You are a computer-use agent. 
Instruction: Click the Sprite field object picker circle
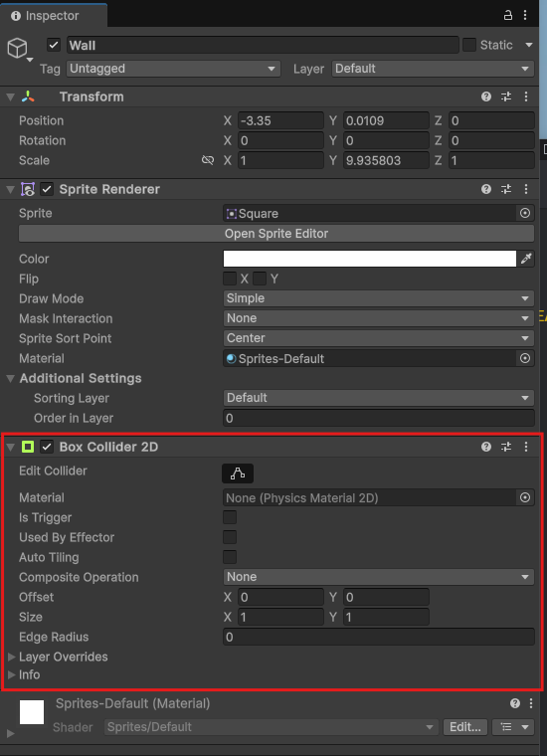(525, 213)
